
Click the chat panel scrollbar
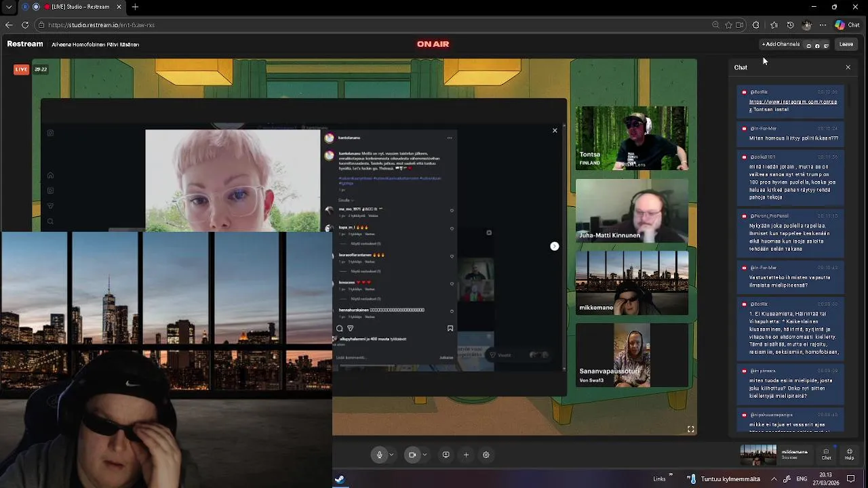[x=848, y=95]
